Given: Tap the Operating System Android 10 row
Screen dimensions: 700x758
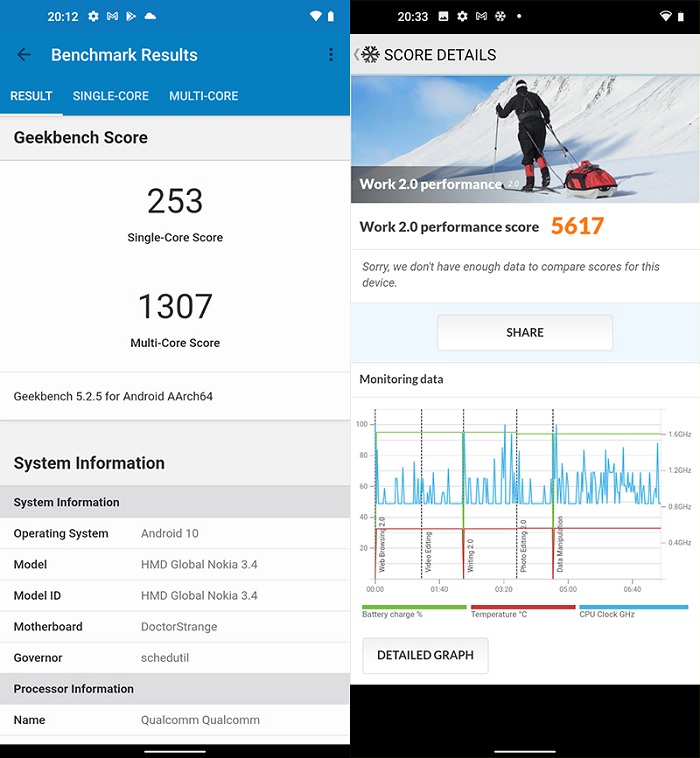Looking at the screenshot, I should pos(175,533).
